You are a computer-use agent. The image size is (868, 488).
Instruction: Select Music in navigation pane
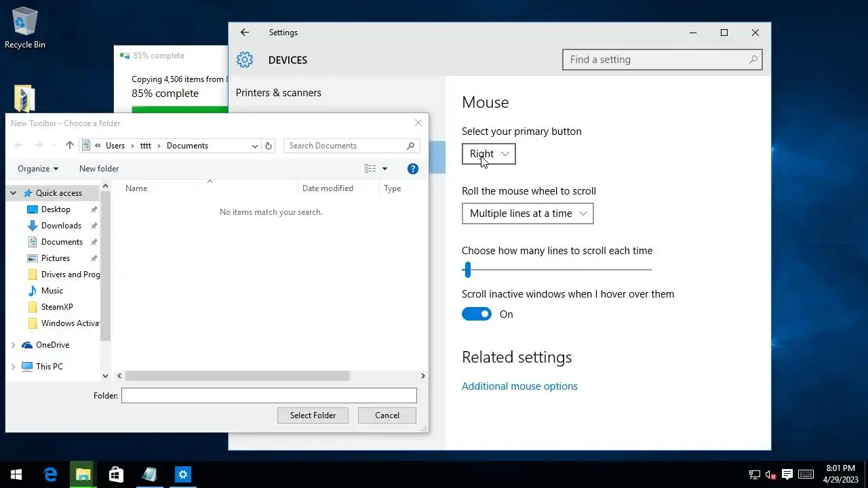pyautogui.click(x=52, y=291)
